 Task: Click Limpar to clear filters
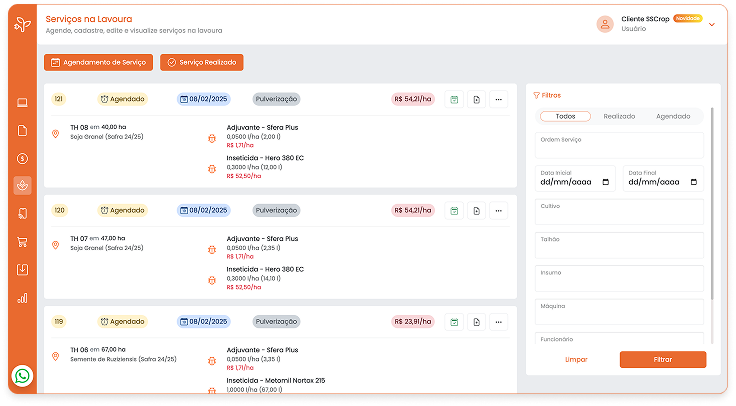pyautogui.click(x=576, y=359)
